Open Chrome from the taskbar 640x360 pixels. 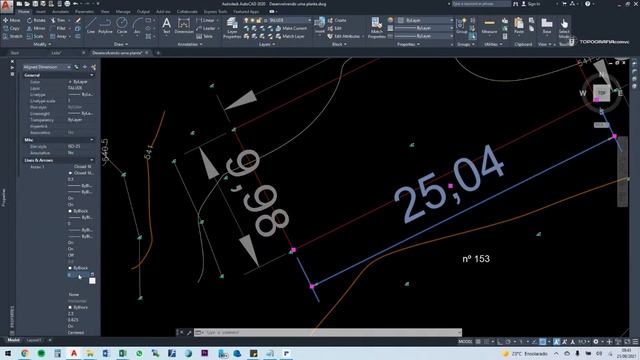click(25, 353)
